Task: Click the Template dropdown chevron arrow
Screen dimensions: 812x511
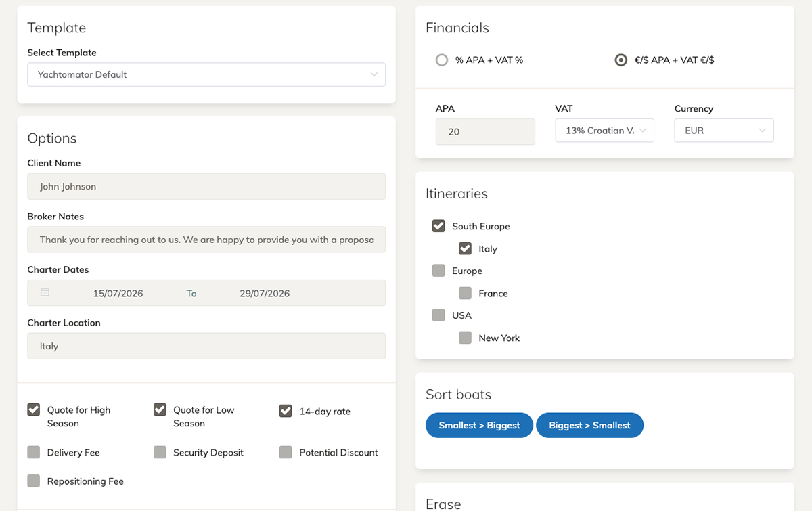Action: click(374, 74)
